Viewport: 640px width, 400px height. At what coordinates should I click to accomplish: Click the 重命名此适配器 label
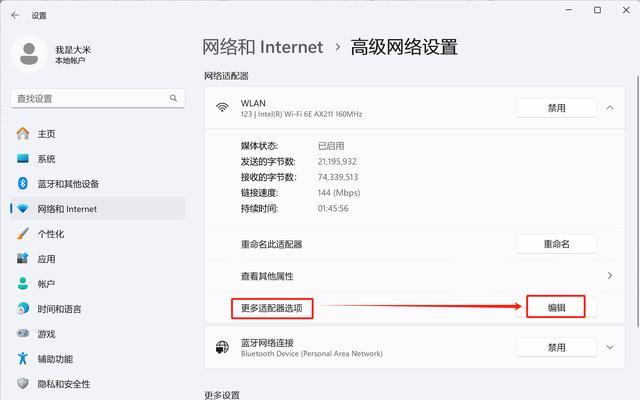[271, 244]
